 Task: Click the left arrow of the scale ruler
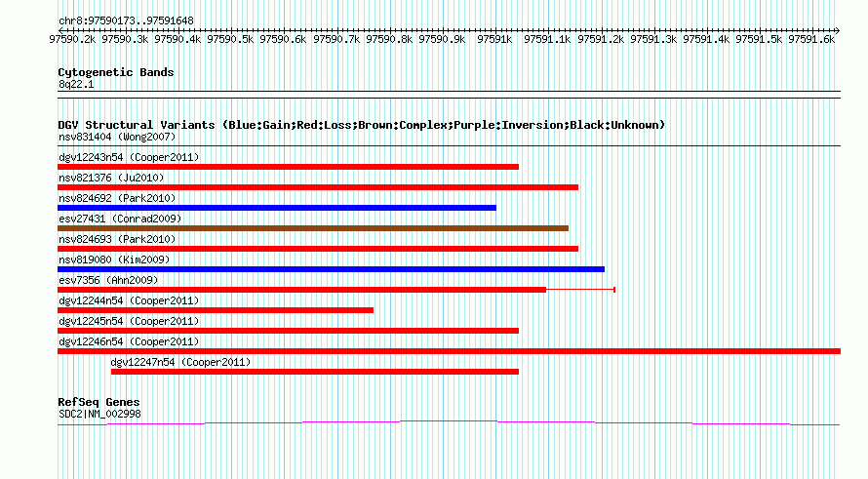tap(60, 30)
